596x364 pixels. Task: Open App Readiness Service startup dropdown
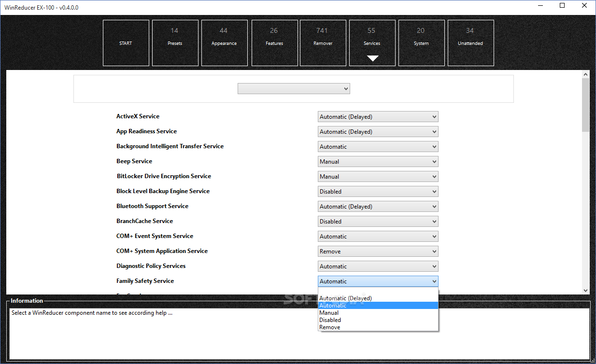coord(378,132)
